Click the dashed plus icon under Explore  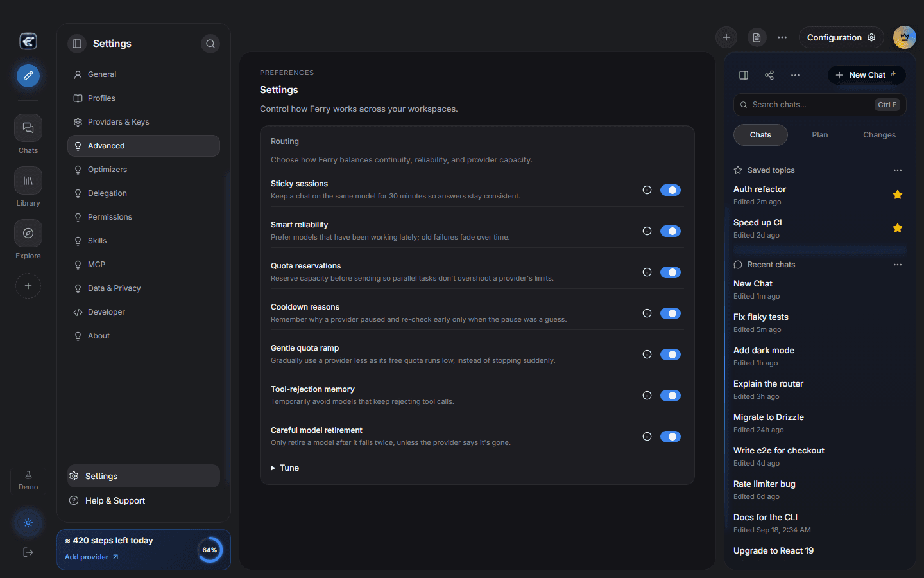[x=28, y=286]
